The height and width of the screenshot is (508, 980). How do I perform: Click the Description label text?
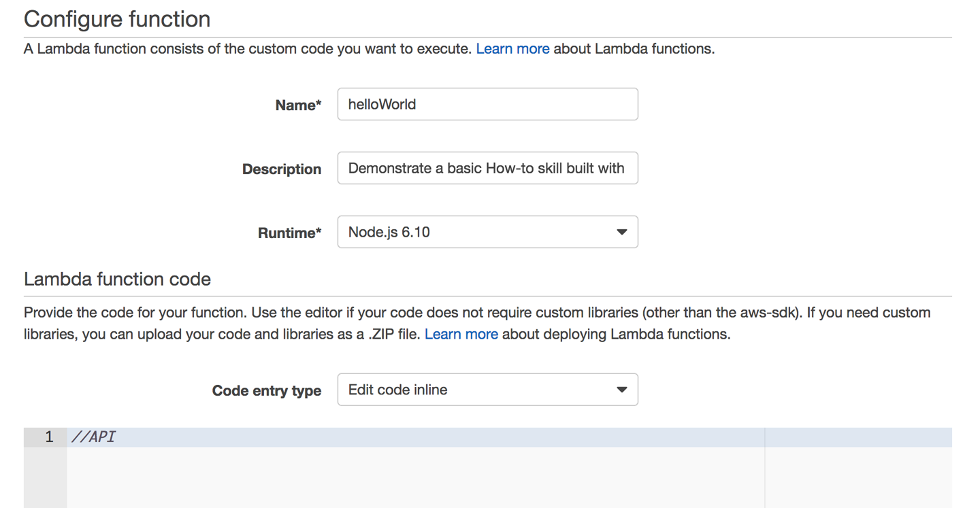coord(281,169)
